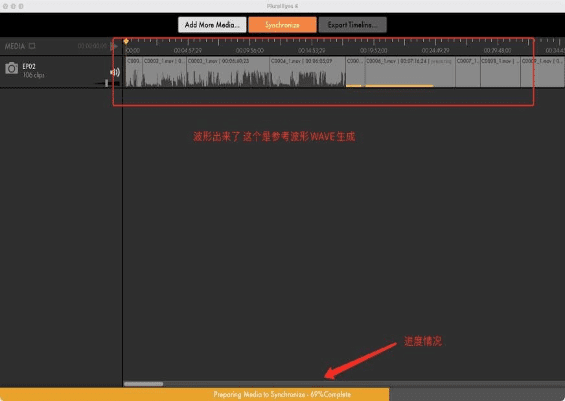Click the horizontal timeline scrollbar thumb

[x=143, y=384]
